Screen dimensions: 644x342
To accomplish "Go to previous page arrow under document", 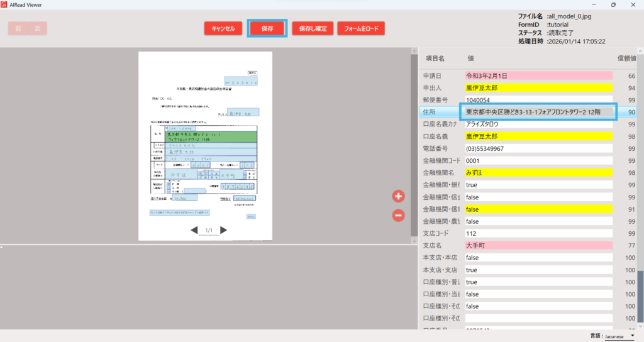I will click(194, 230).
